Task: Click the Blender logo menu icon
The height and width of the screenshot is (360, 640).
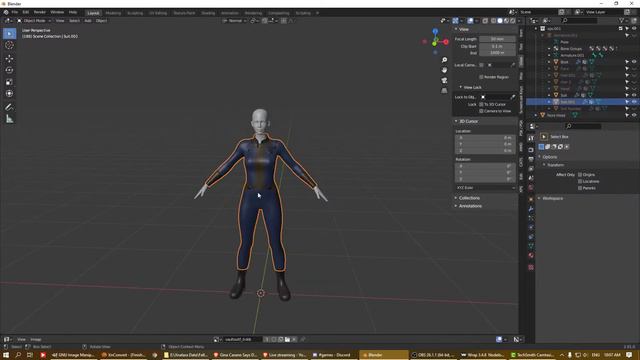Action: pyautogui.click(x=6, y=13)
